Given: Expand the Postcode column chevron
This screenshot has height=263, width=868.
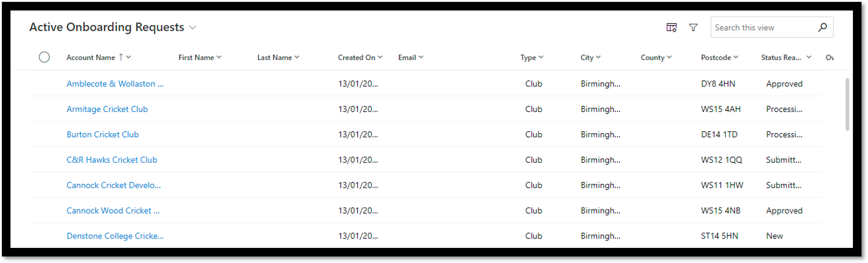Looking at the screenshot, I should (736, 57).
